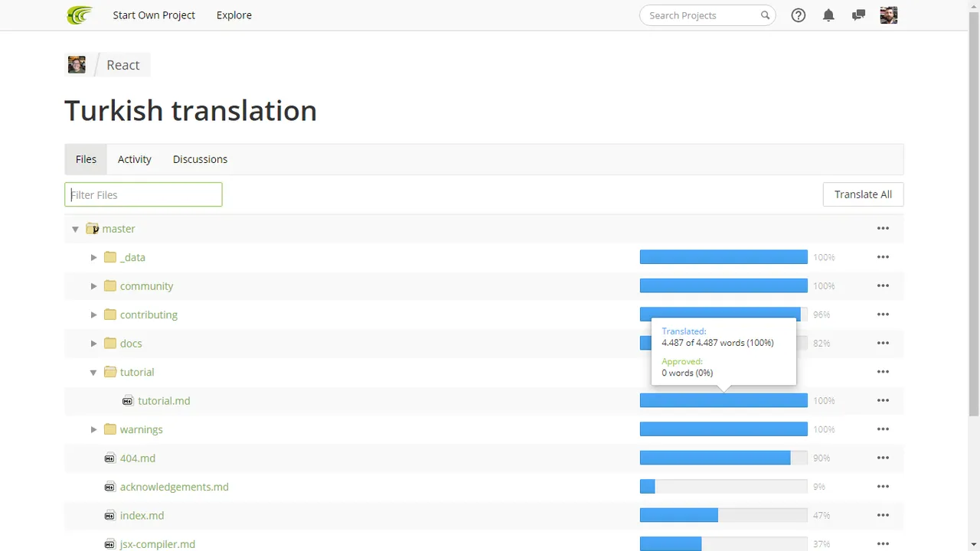
Task: Click the Crowdin logo in header
Action: (x=80, y=15)
